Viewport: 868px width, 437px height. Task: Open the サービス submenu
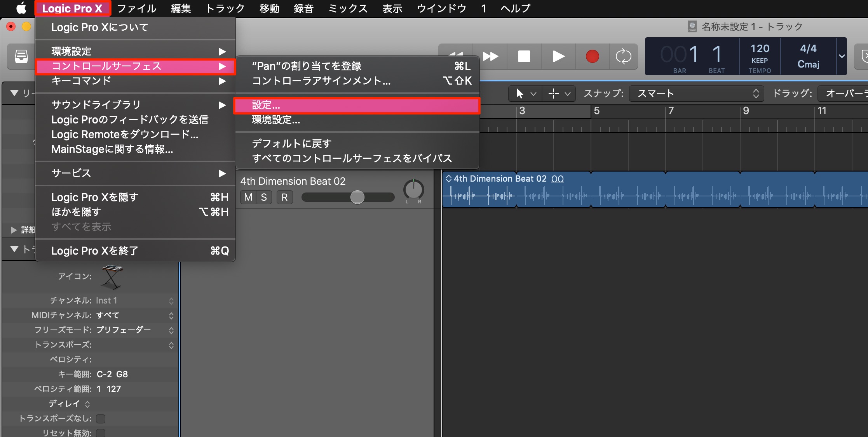coord(135,173)
